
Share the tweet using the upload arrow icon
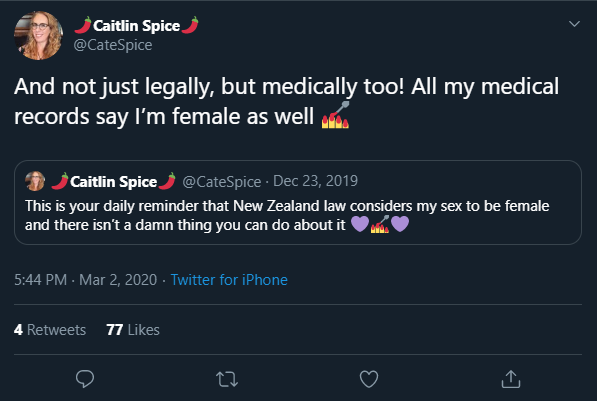(511, 379)
